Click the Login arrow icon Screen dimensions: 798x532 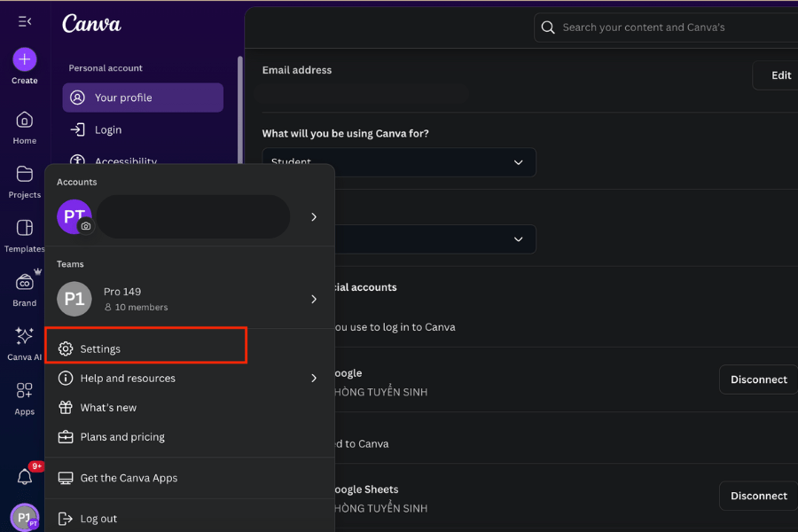point(77,129)
